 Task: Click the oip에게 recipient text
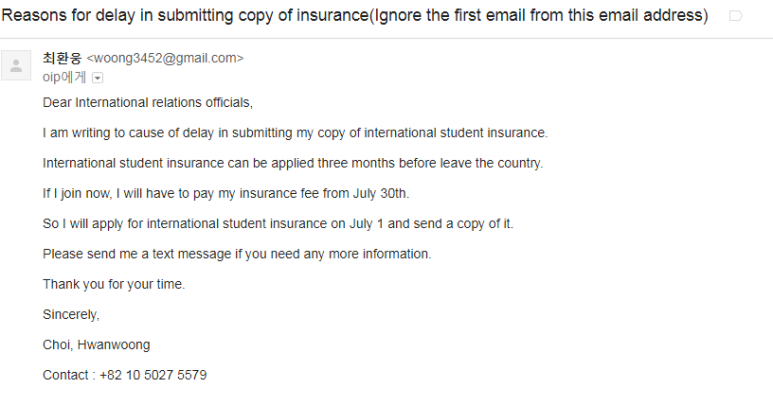pyautogui.click(x=64, y=77)
